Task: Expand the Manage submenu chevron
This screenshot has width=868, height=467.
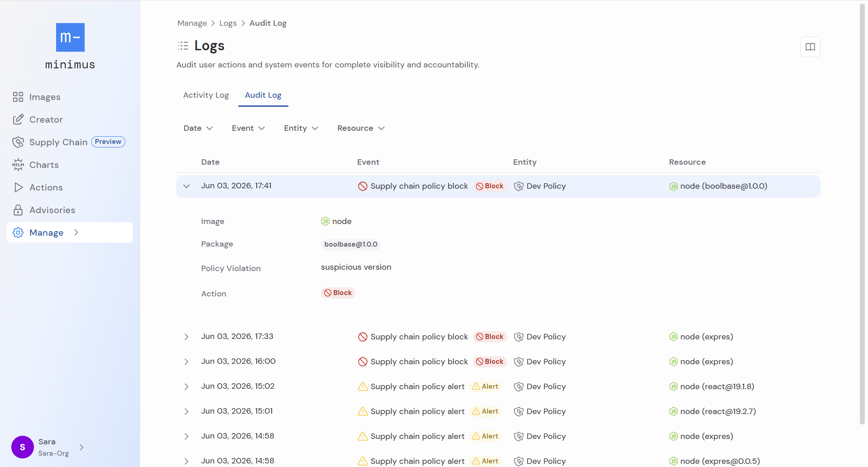Action: coord(76,232)
